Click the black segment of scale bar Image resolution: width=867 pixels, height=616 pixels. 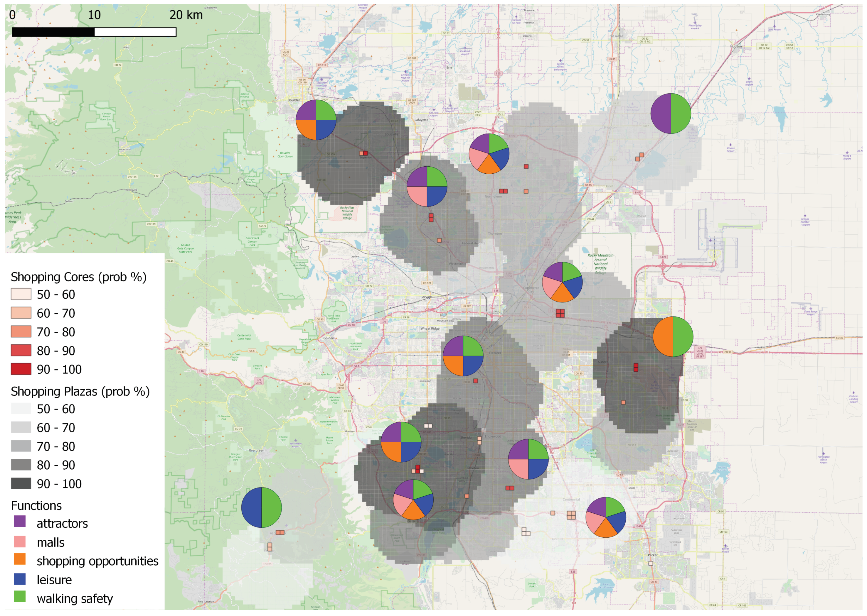(x=53, y=32)
